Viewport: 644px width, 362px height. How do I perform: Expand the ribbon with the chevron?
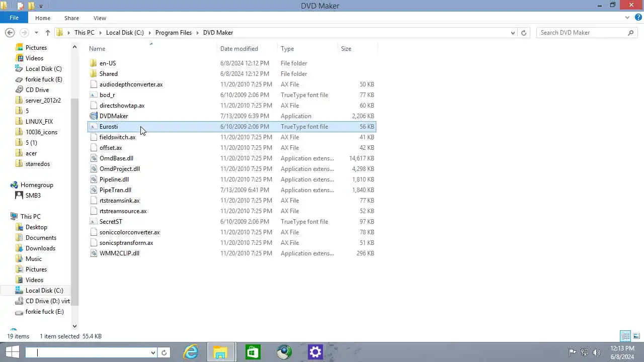(x=627, y=18)
